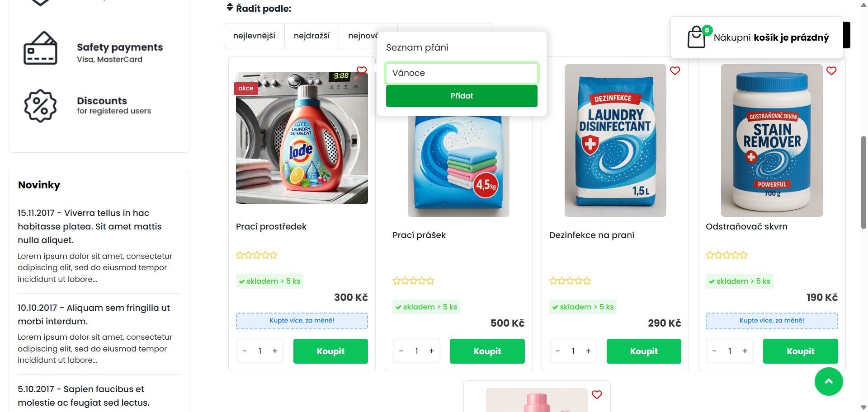Buy Dezinfekce na praní with Koupit

[x=644, y=351]
